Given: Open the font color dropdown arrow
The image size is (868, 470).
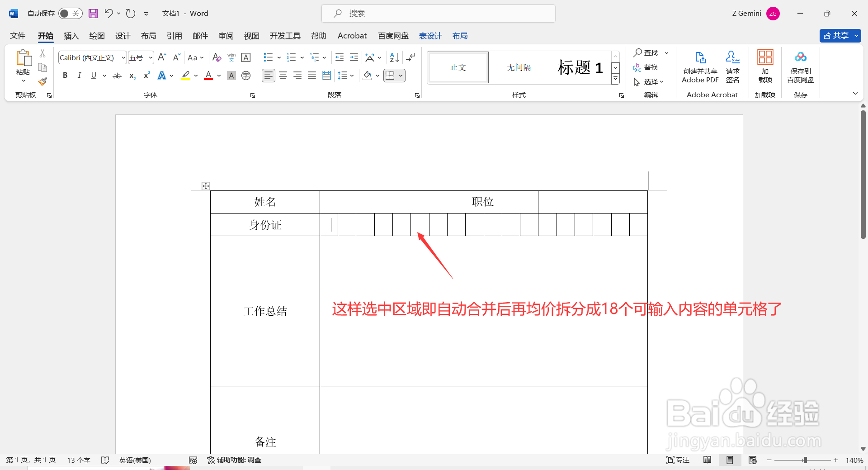Looking at the screenshot, I should click(219, 76).
